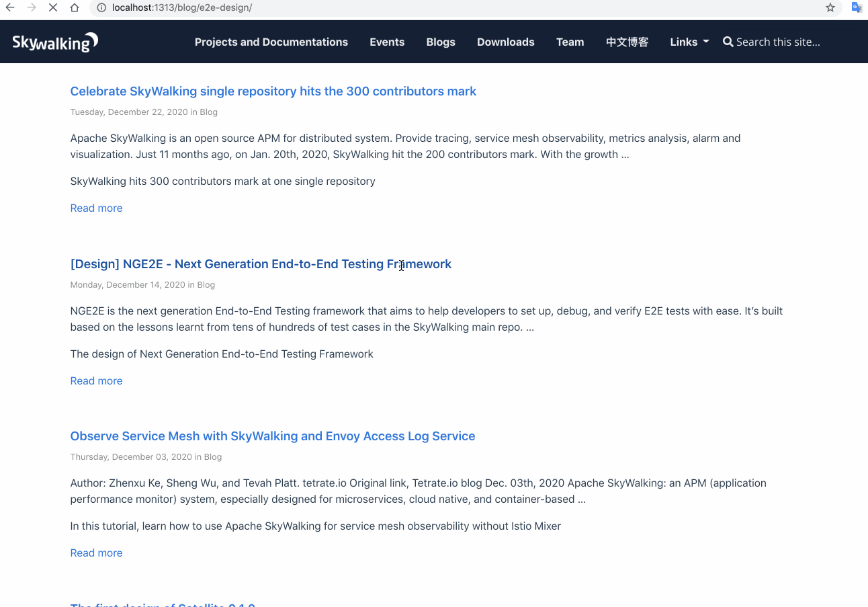Open the Downloads page
868x607 pixels.
click(x=506, y=42)
